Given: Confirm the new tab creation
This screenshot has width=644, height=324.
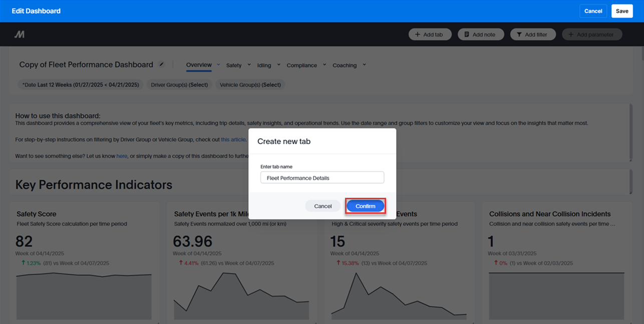Looking at the screenshot, I should pyautogui.click(x=365, y=206).
